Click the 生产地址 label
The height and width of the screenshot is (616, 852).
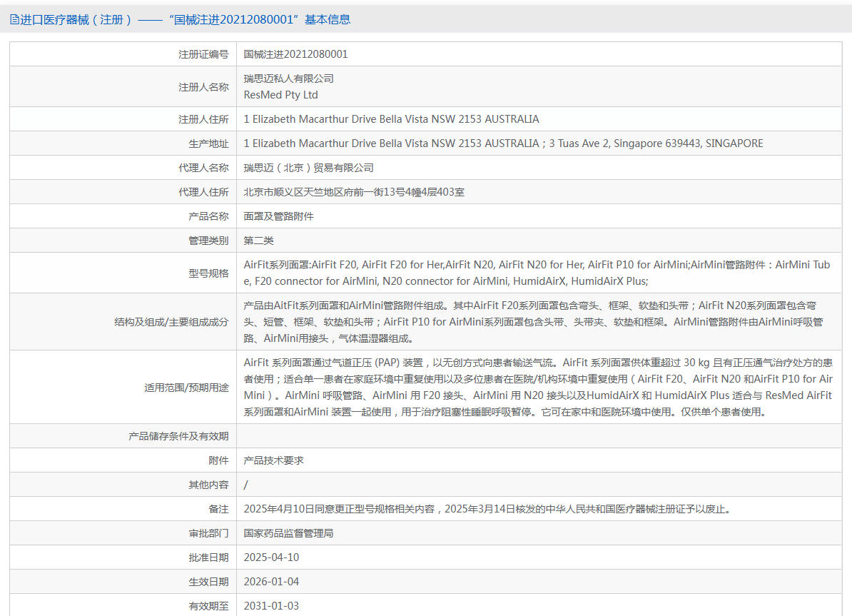tap(208, 143)
